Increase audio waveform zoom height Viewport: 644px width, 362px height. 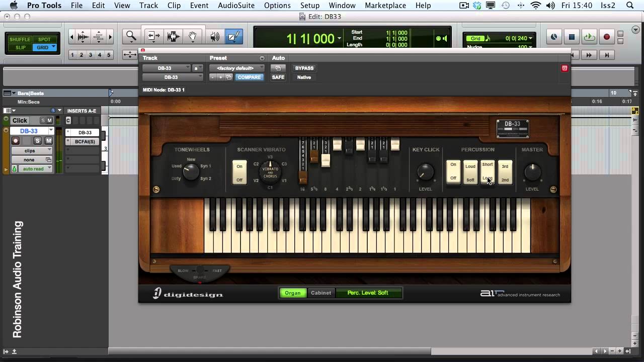pyautogui.click(x=84, y=37)
